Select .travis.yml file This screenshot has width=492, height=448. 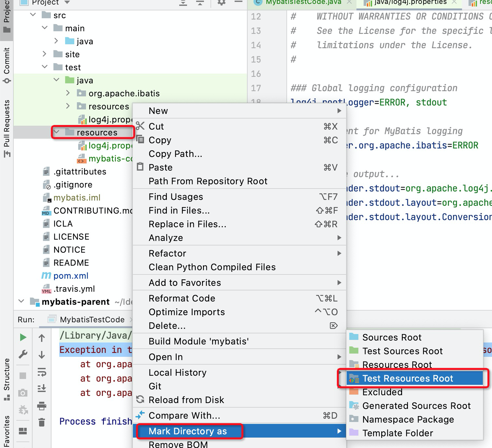[74, 289]
